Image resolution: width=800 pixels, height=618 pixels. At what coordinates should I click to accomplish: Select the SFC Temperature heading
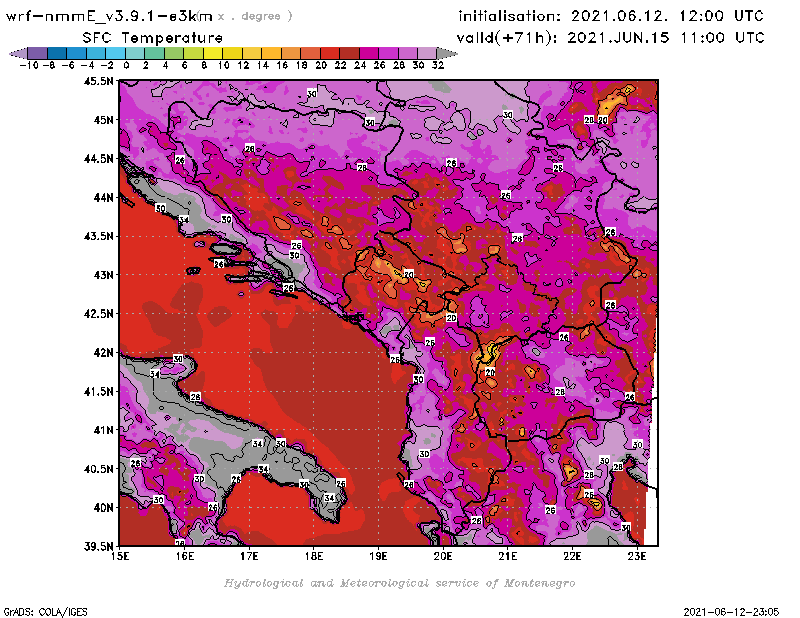click(153, 38)
